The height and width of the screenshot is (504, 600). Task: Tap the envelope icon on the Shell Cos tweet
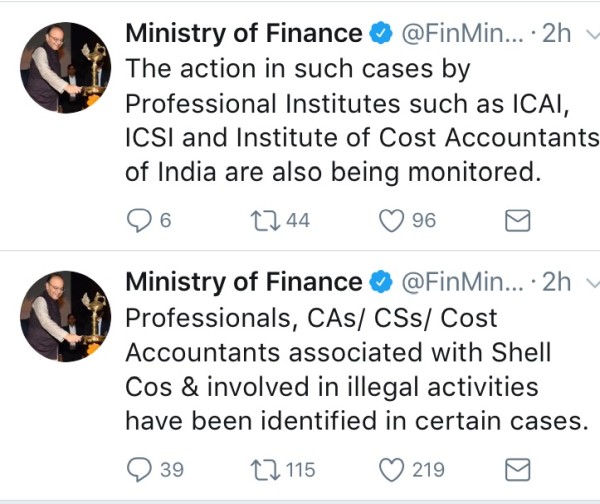pos(516,469)
